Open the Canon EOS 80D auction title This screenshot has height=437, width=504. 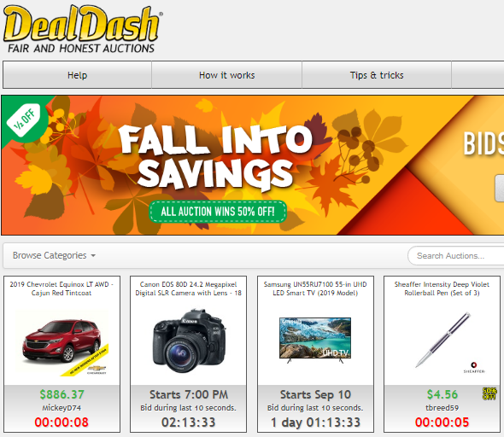(188, 288)
